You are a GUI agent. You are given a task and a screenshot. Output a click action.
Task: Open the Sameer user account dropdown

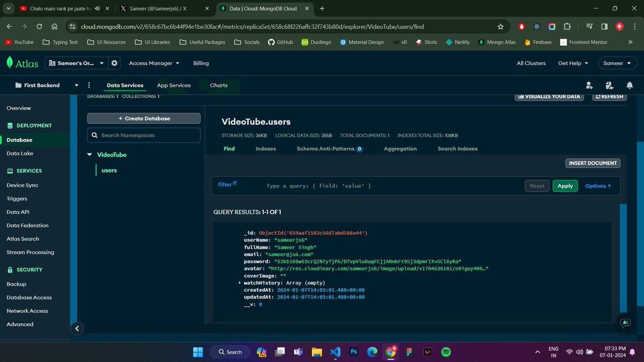[617, 63]
